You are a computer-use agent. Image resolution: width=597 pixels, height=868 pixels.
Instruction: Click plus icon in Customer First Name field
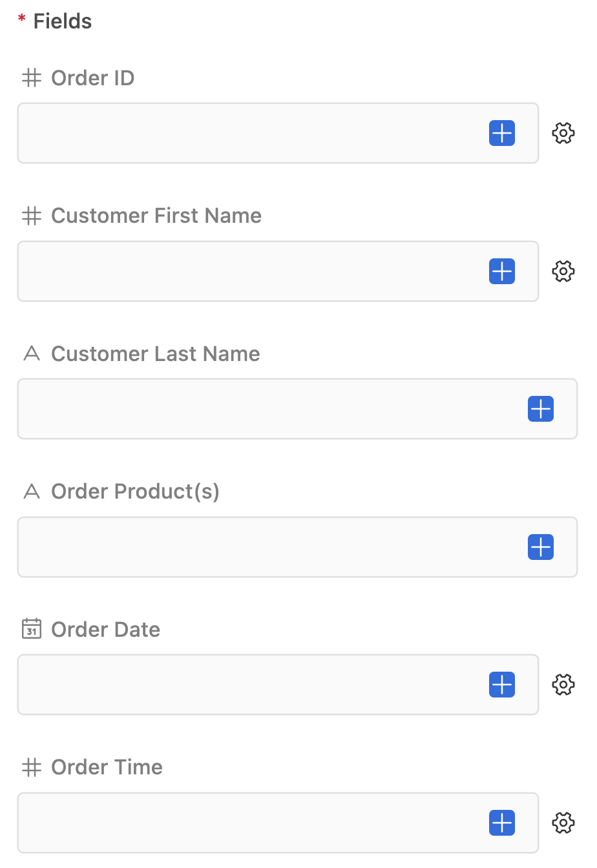(502, 271)
